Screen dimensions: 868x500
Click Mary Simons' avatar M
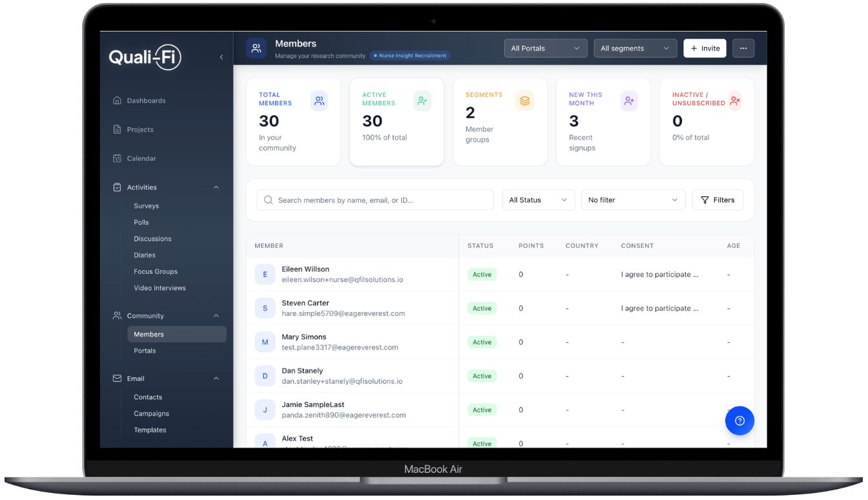[x=265, y=342]
